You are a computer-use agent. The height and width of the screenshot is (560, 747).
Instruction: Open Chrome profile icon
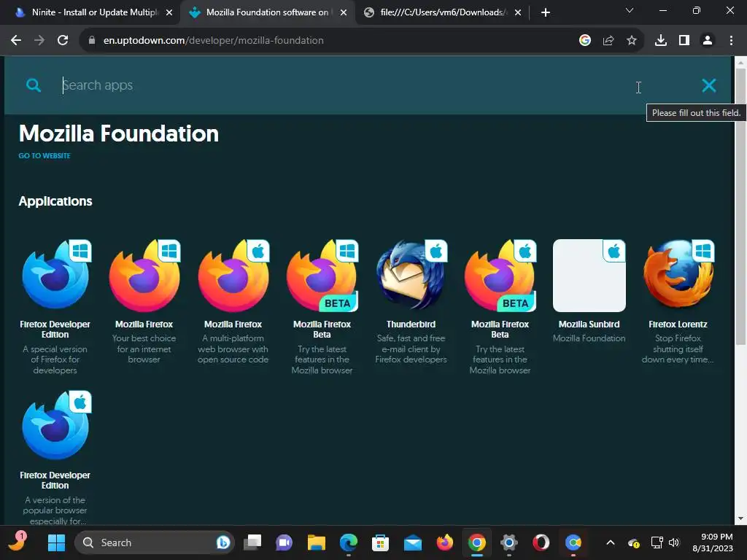click(x=708, y=41)
